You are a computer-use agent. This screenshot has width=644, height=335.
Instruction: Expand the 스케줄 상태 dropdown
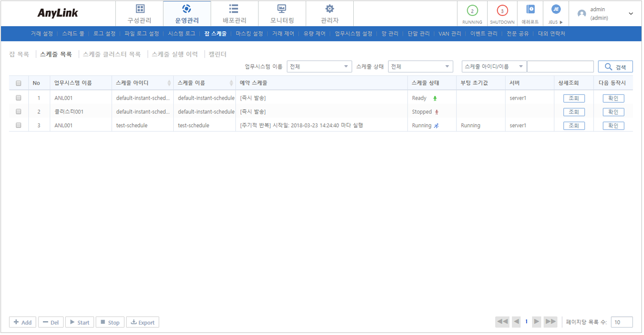(420, 66)
